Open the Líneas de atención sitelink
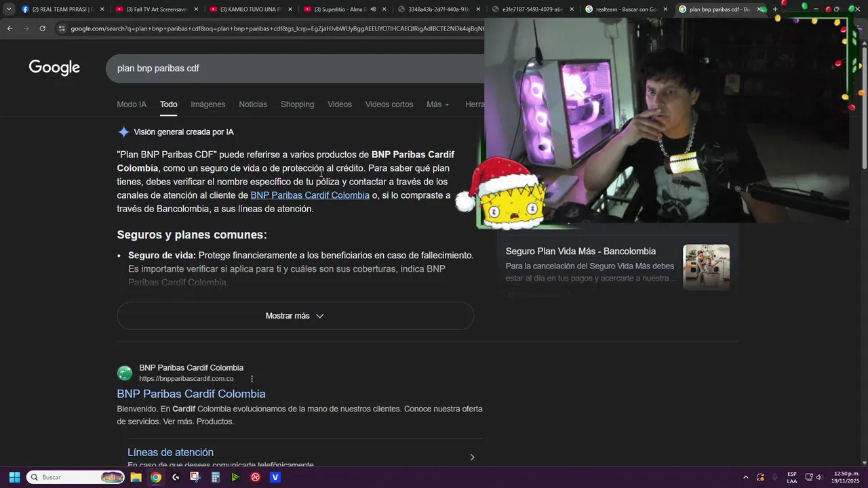The image size is (868, 488). tap(170, 452)
